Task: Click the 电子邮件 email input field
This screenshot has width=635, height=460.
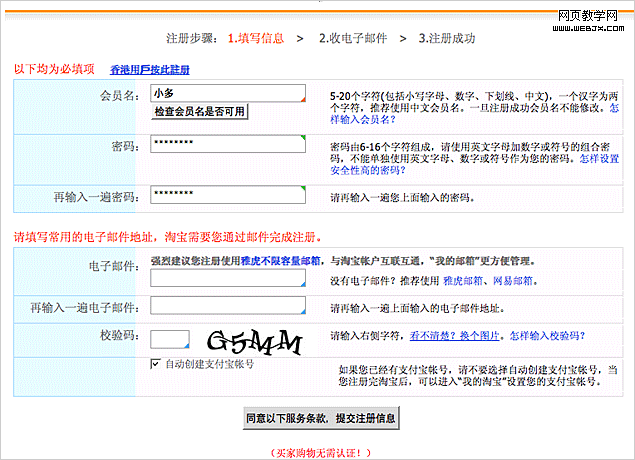Action: (x=227, y=278)
